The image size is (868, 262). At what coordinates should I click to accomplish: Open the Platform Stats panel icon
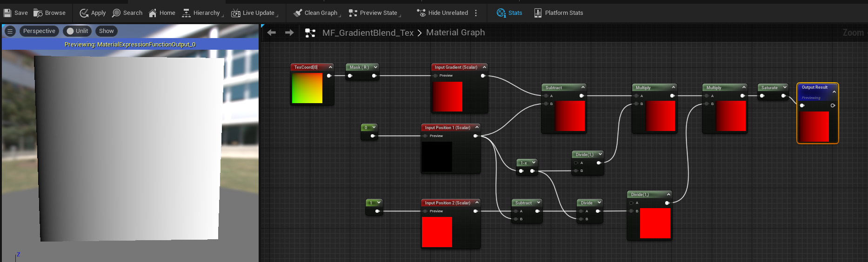[538, 13]
